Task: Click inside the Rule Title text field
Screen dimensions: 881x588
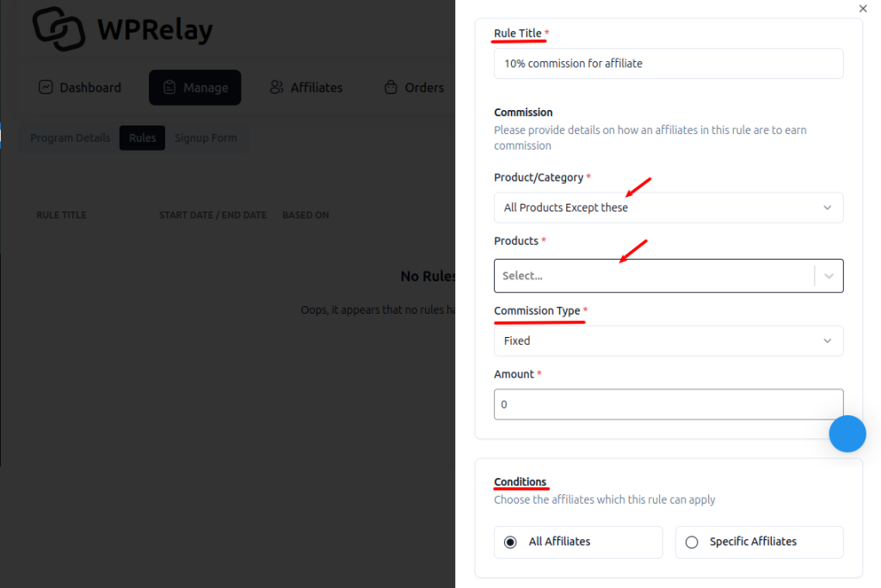Action: point(668,63)
